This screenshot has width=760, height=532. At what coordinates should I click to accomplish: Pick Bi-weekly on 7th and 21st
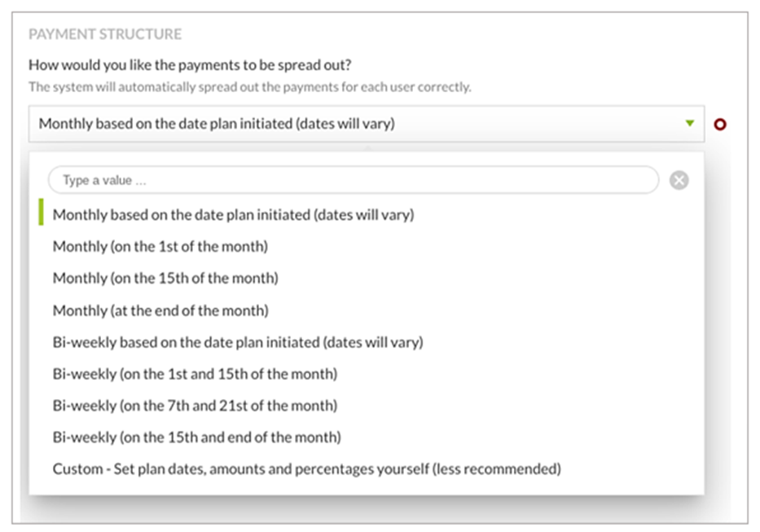point(195,406)
